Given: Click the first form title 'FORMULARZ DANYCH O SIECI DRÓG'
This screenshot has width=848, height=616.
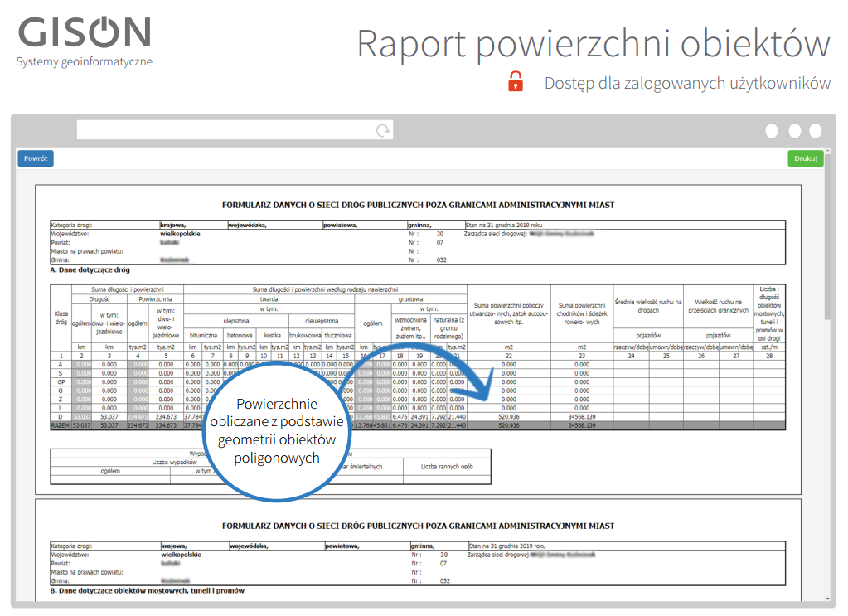Looking at the screenshot, I should (x=418, y=205).
